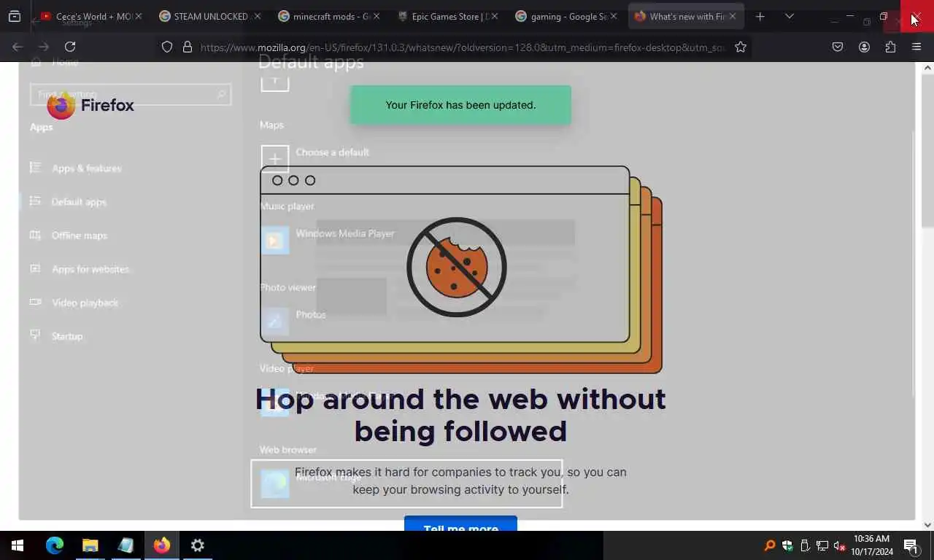The width and height of the screenshot is (934, 560).
Task: Click the Tell me more button
Action: coord(460,525)
